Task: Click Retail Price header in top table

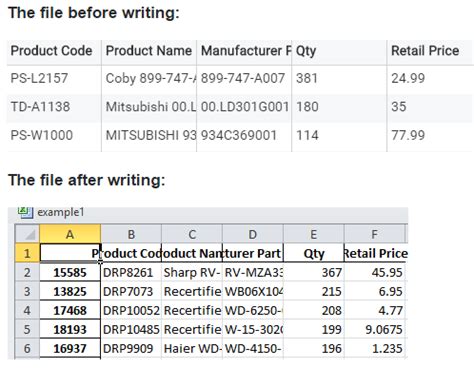Action: point(425,51)
